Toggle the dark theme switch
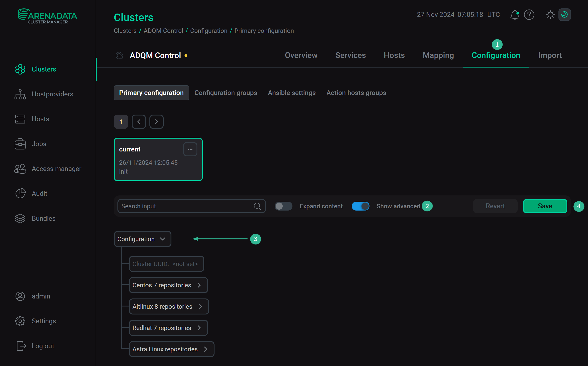Image resolution: width=588 pixels, height=366 pixels. 564,14
